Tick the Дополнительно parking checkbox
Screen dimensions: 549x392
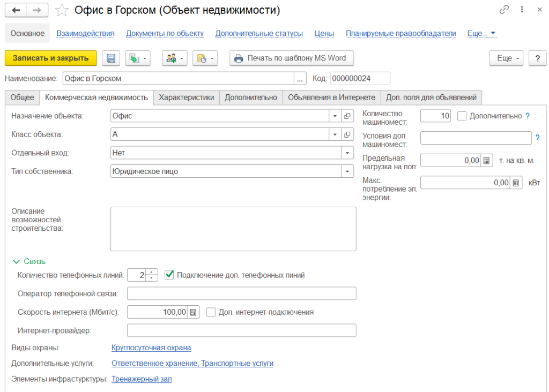(462, 116)
